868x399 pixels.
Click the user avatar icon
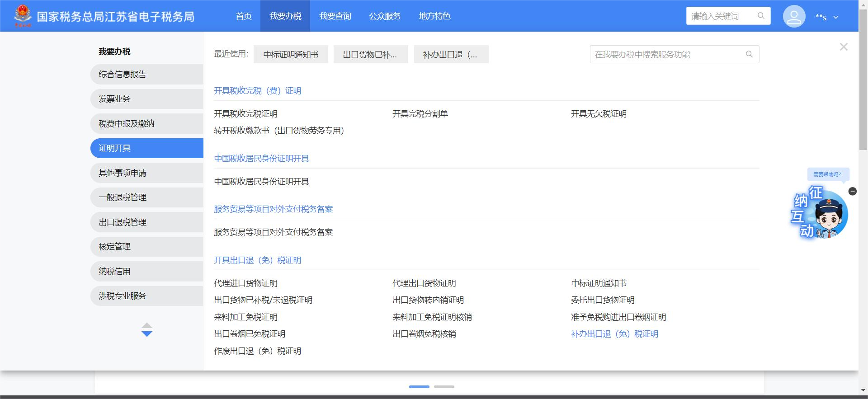[x=794, y=16]
